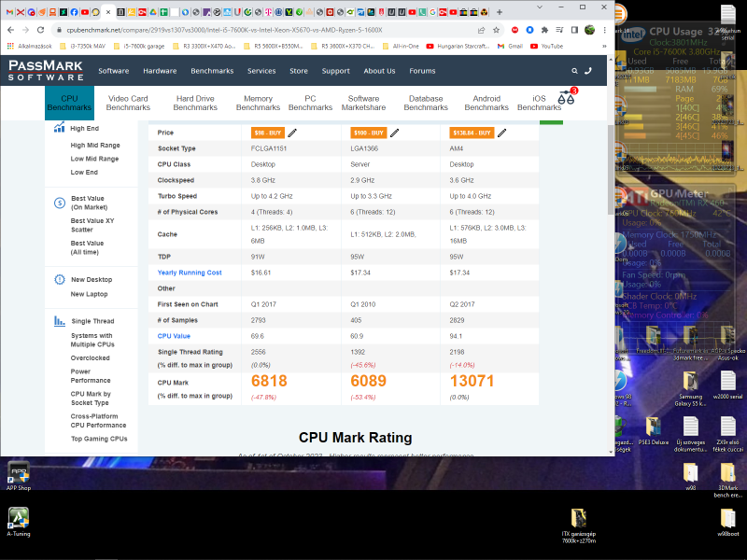The width and height of the screenshot is (747, 560).
Task: Edit the $100 price with its pencil icon
Action: point(394,133)
